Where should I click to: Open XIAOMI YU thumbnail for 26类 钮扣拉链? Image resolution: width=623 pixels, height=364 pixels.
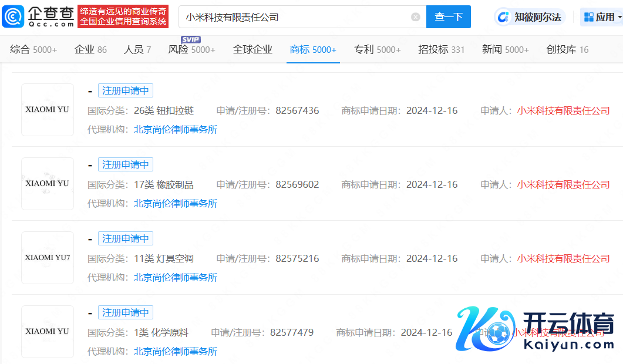coord(48,110)
